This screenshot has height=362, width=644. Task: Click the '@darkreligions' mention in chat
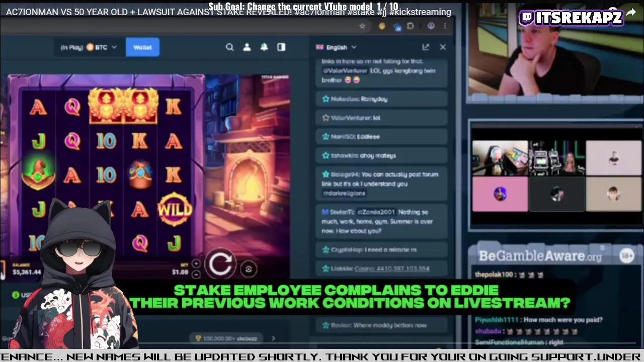(344, 193)
